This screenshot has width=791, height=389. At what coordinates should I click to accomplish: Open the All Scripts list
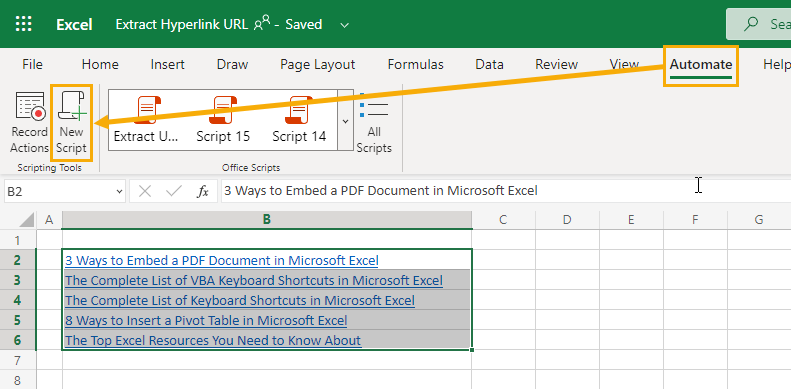374,123
